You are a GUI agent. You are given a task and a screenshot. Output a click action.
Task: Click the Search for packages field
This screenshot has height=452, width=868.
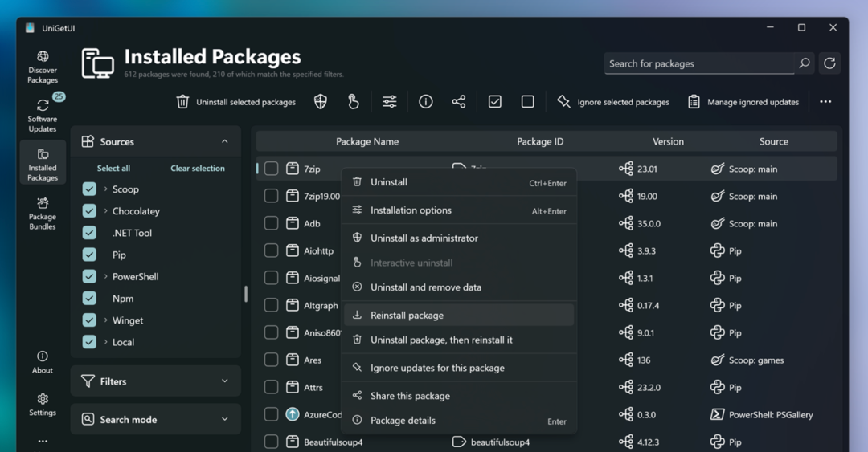pyautogui.click(x=699, y=63)
